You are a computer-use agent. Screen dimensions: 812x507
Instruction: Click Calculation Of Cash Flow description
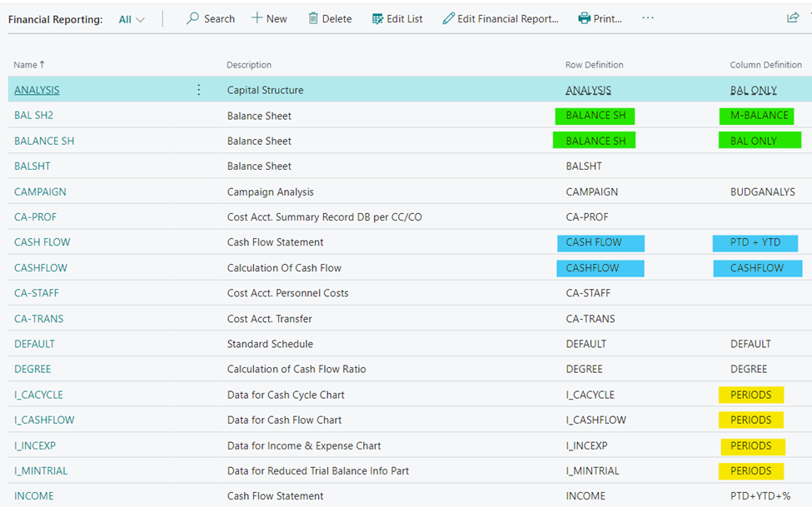coord(284,268)
